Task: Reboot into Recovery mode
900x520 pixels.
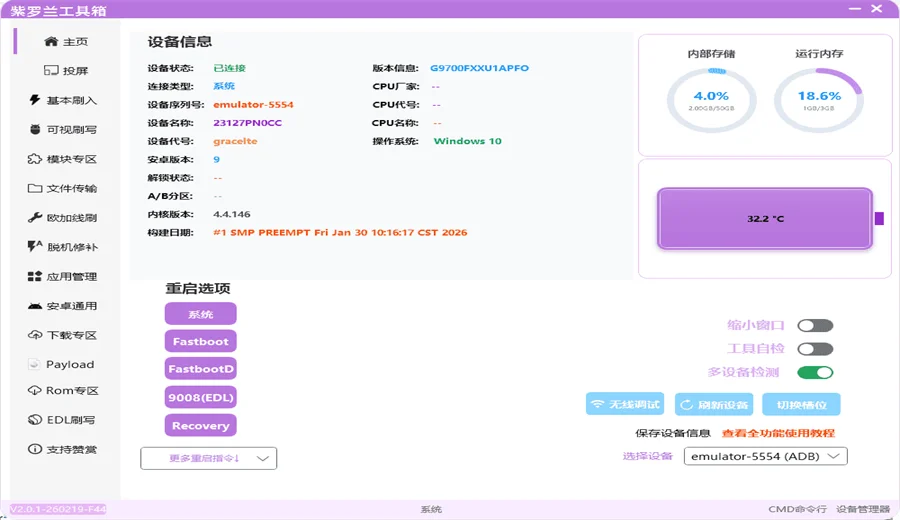Action: click(x=200, y=425)
